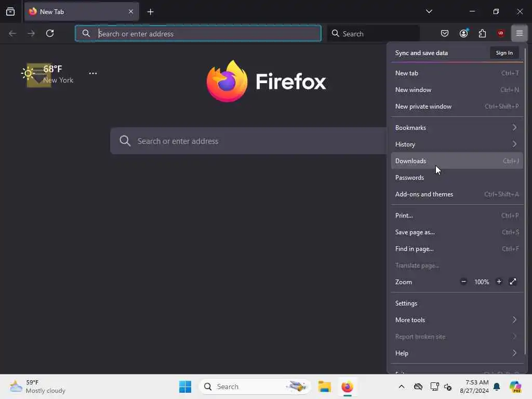Enter full screen via zoom row icon
Image resolution: width=532 pixels, height=399 pixels.
(x=513, y=282)
